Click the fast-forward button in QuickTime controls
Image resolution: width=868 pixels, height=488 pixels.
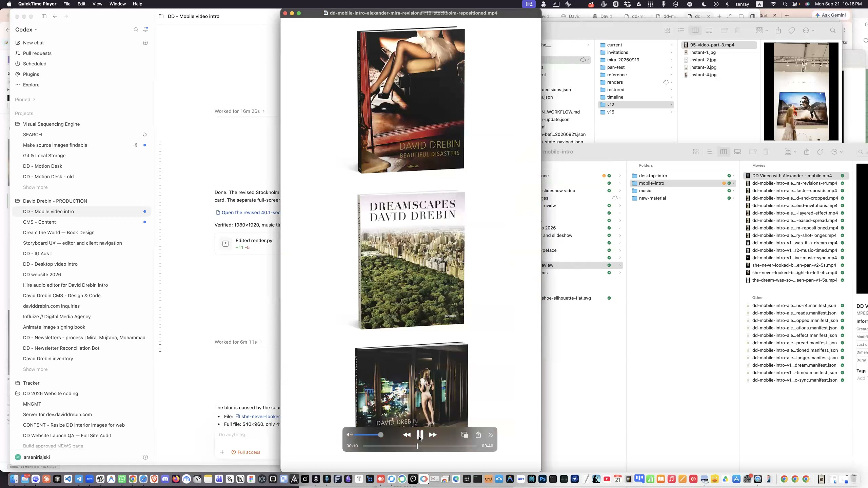click(x=433, y=435)
